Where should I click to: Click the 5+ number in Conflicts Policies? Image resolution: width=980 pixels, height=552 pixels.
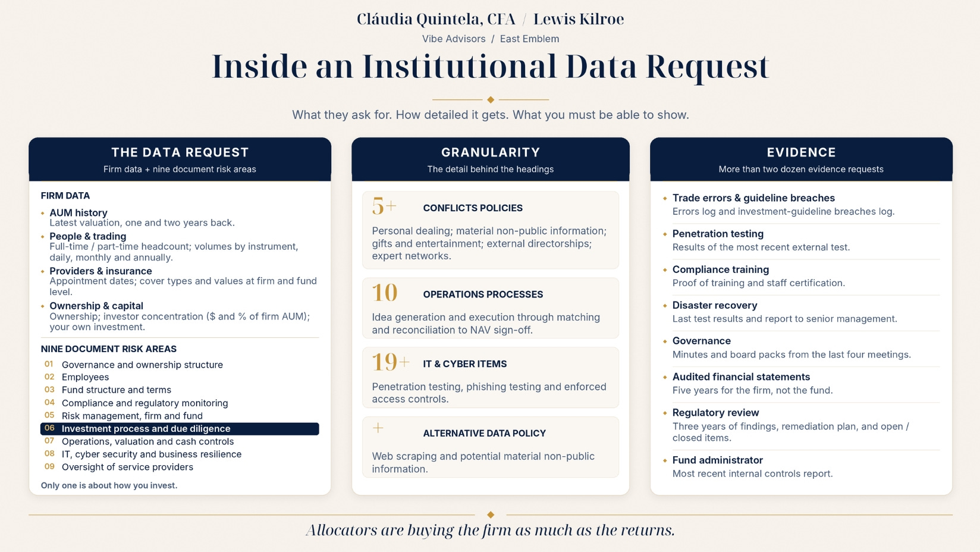coord(384,206)
